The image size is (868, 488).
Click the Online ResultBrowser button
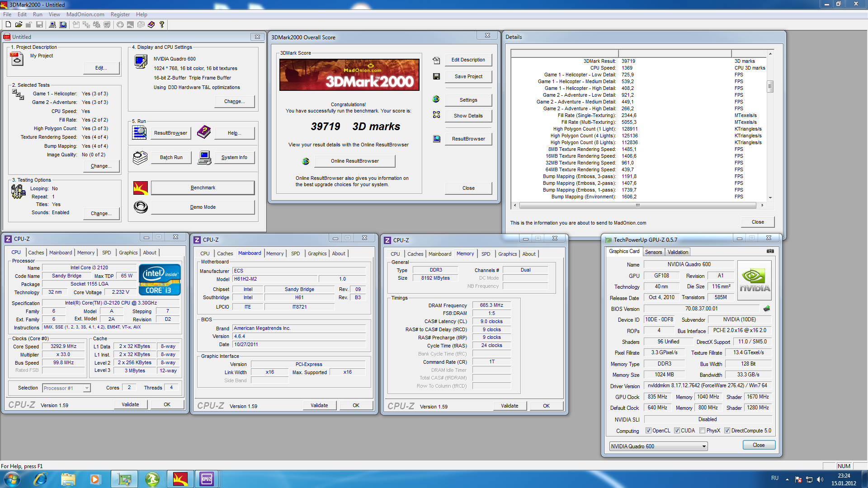[355, 161]
